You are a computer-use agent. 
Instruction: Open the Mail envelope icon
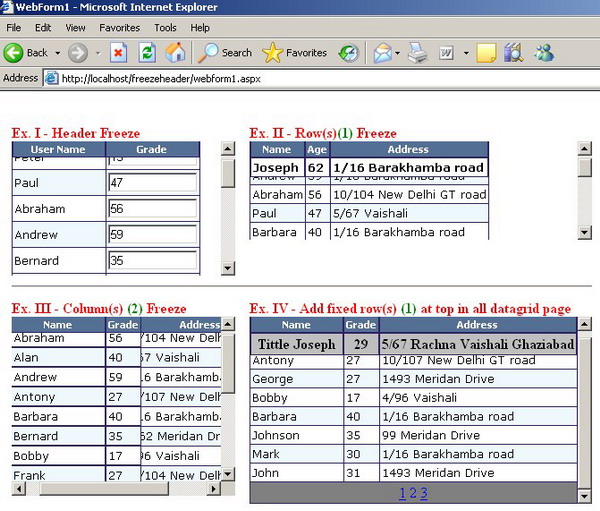[383, 53]
